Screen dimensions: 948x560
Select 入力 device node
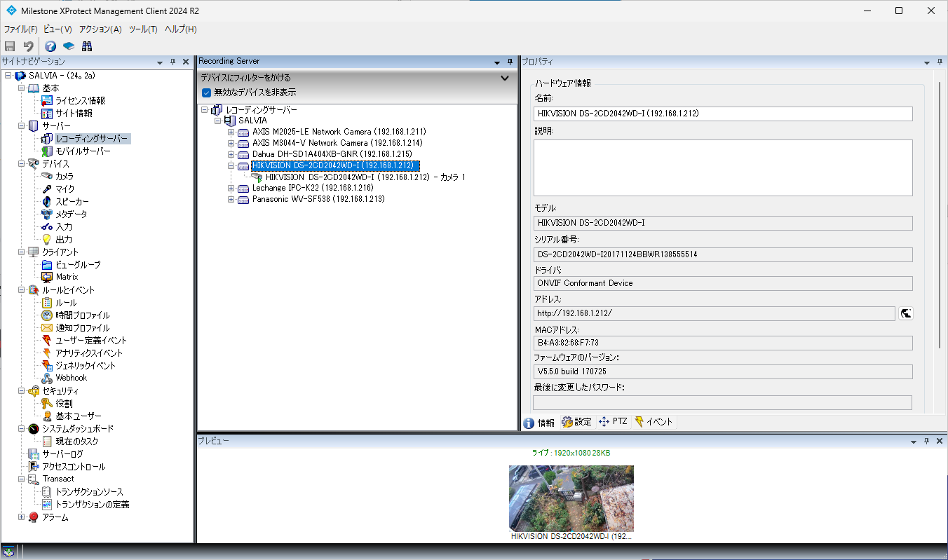(64, 227)
